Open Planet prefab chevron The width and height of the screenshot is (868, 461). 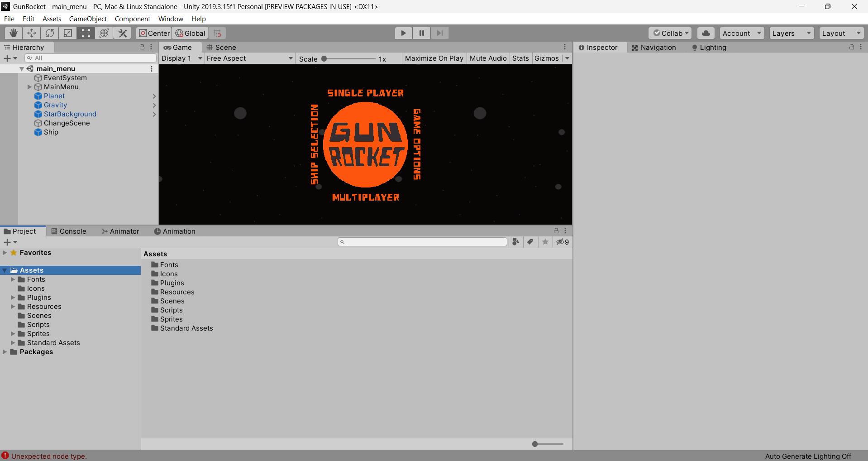[154, 96]
